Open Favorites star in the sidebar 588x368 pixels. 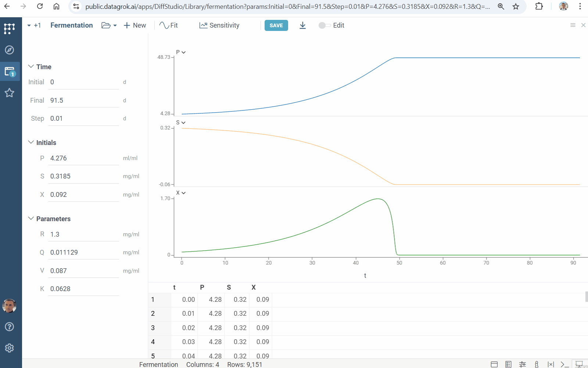point(9,93)
